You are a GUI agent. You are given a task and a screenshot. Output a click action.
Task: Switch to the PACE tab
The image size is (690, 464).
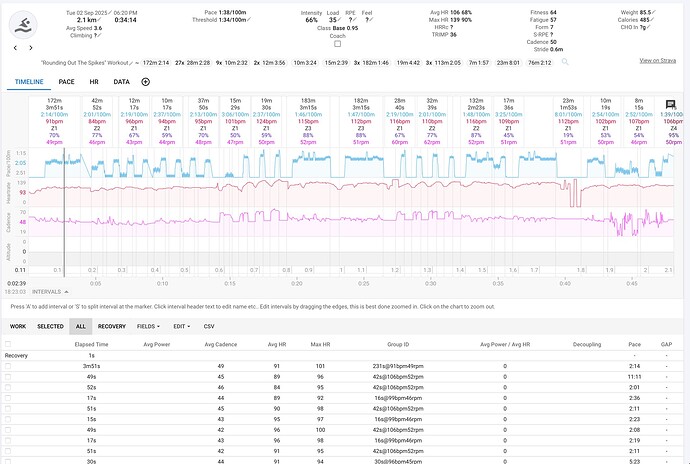click(x=66, y=82)
